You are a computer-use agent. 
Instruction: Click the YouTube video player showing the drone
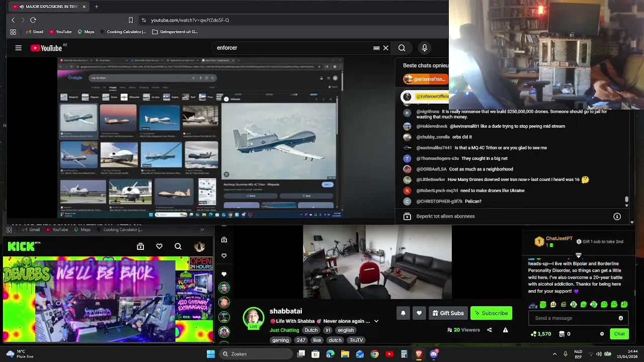200,138
